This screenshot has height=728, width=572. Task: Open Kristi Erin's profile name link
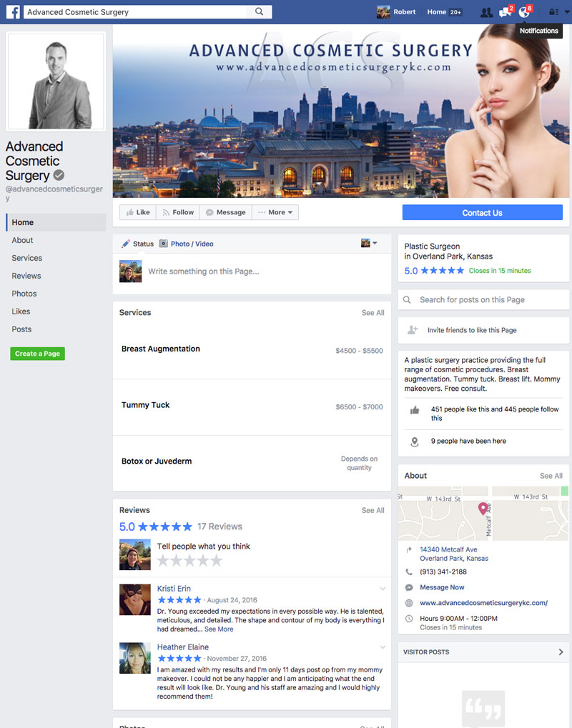pos(174,589)
